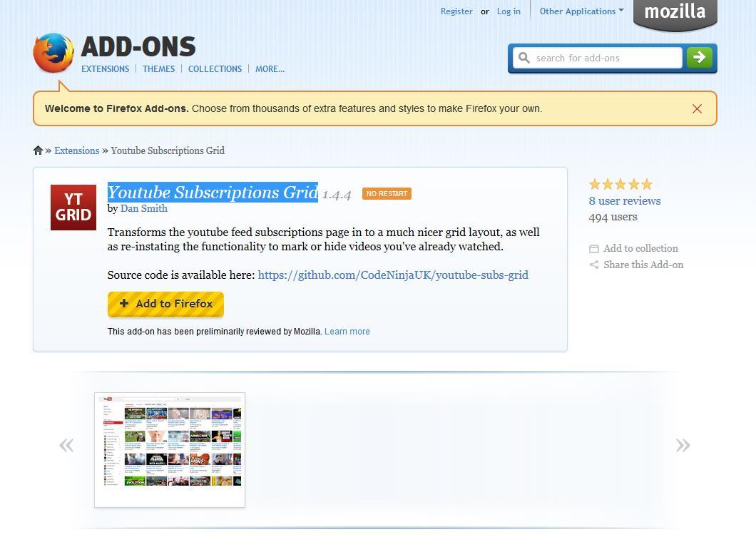The height and width of the screenshot is (542, 756).
Task: Click the version number 1.4.4
Action: [x=337, y=194]
